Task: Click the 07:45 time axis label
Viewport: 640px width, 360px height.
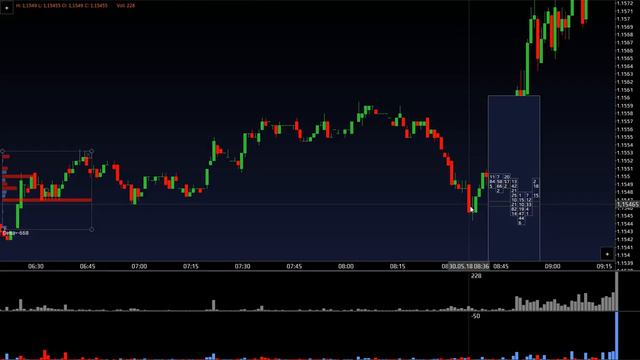Action: [x=294, y=266]
